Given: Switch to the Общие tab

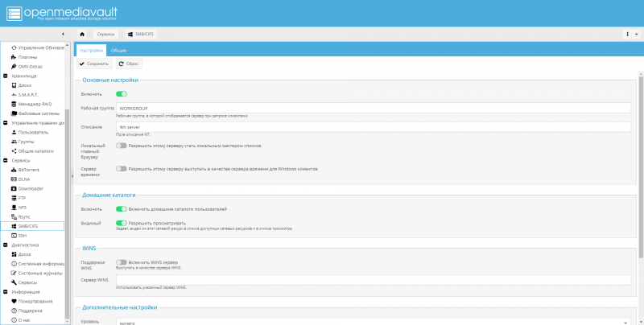Looking at the screenshot, I should (118, 51).
